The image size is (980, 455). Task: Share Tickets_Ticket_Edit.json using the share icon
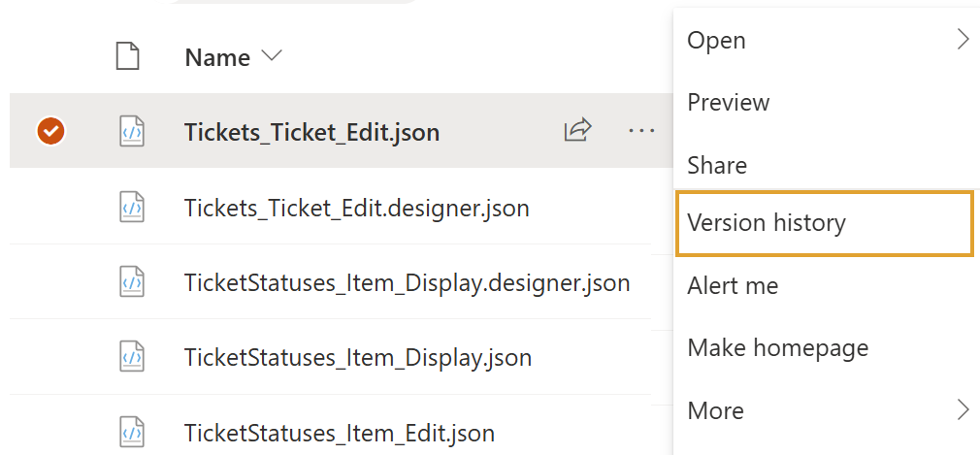click(577, 130)
